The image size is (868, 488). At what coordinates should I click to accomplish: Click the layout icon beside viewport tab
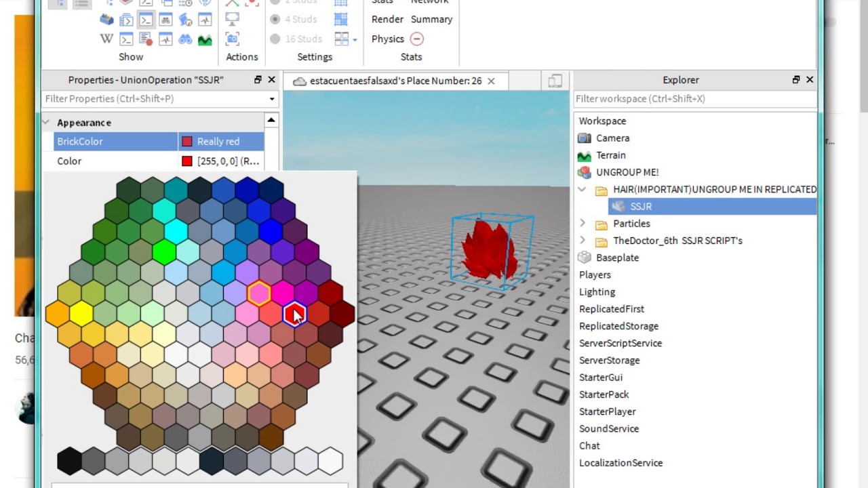click(x=555, y=81)
